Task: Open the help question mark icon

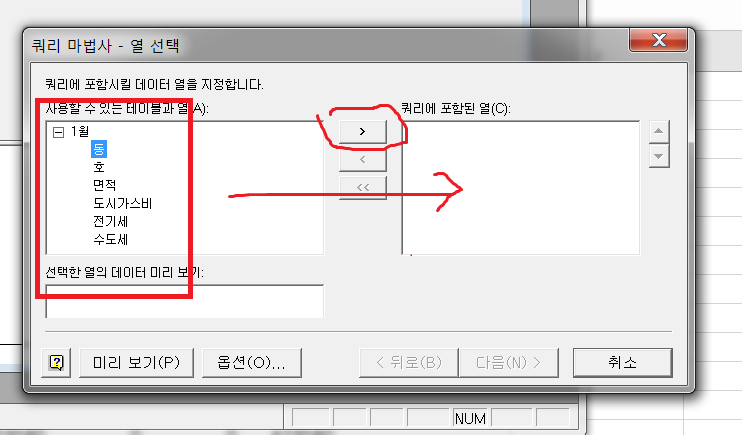Action: point(56,363)
